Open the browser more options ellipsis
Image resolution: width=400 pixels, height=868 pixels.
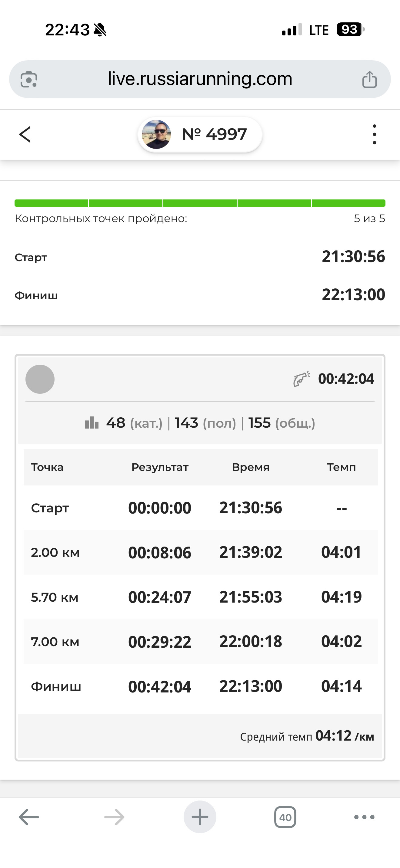(364, 817)
